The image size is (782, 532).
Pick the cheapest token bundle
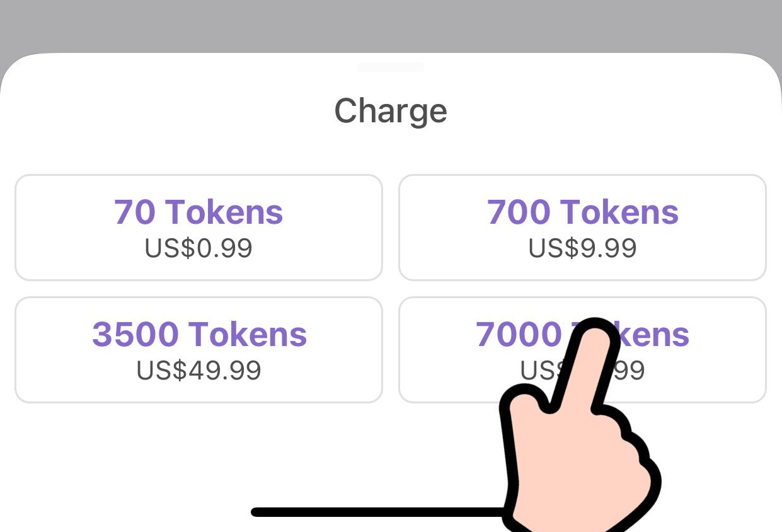coord(198,228)
